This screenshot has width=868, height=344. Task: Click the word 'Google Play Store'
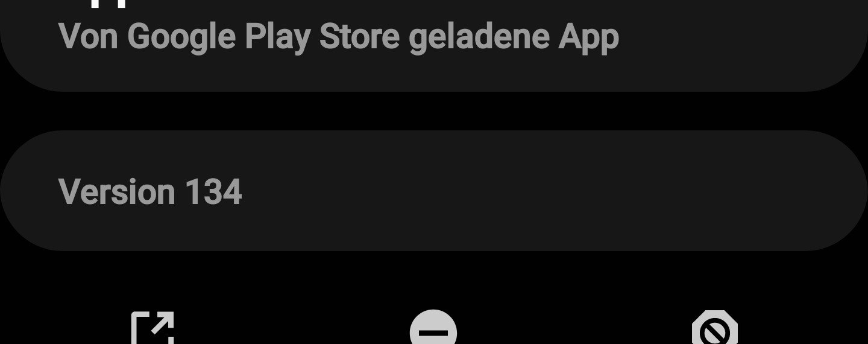coord(263,37)
